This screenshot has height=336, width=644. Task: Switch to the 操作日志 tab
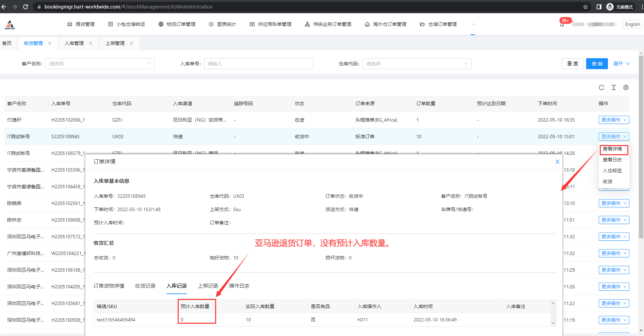[239, 286]
